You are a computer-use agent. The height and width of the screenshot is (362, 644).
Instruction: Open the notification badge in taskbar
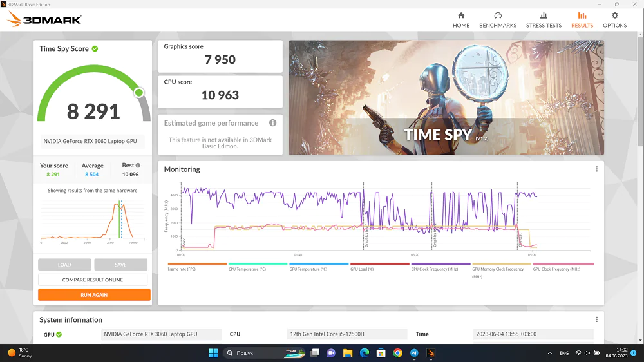click(634, 353)
